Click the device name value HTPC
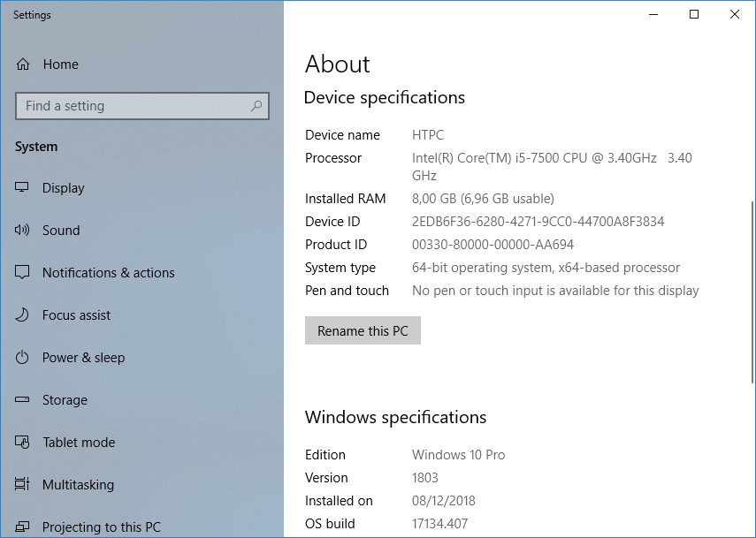This screenshot has width=756, height=538. 428,135
